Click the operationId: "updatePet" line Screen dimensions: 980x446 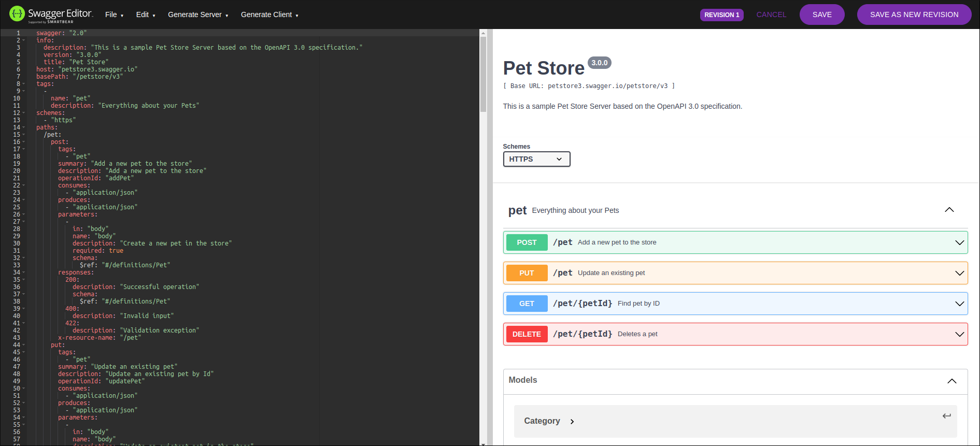tap(101, 381)
